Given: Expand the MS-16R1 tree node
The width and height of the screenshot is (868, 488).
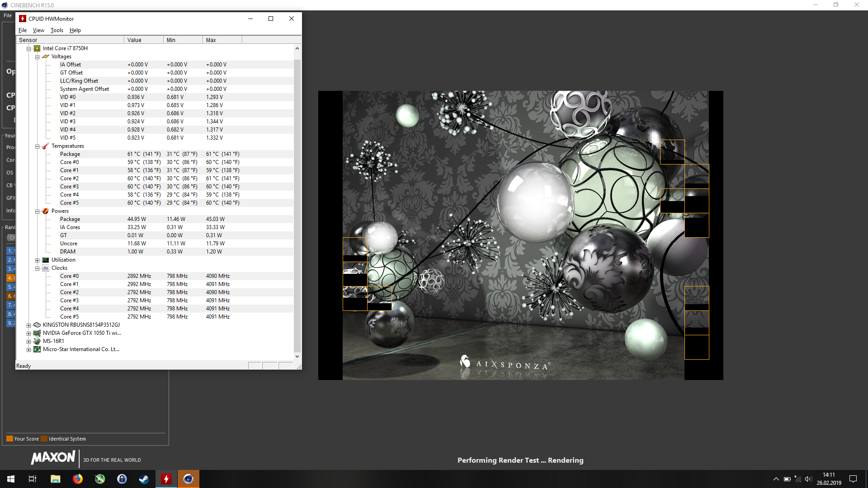Looking at the screenshot, I should (x=29, y=342).
